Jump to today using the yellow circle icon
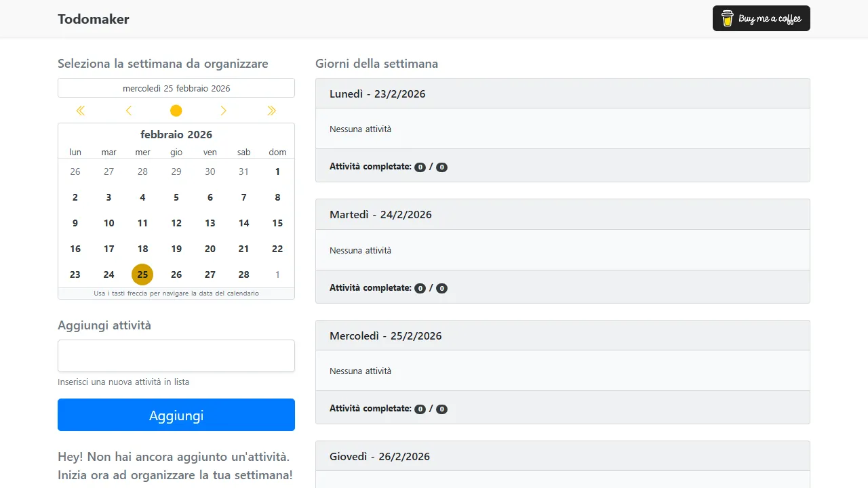Image resolution: width=868 pixels, height=488 pixels. coord(176,110)
